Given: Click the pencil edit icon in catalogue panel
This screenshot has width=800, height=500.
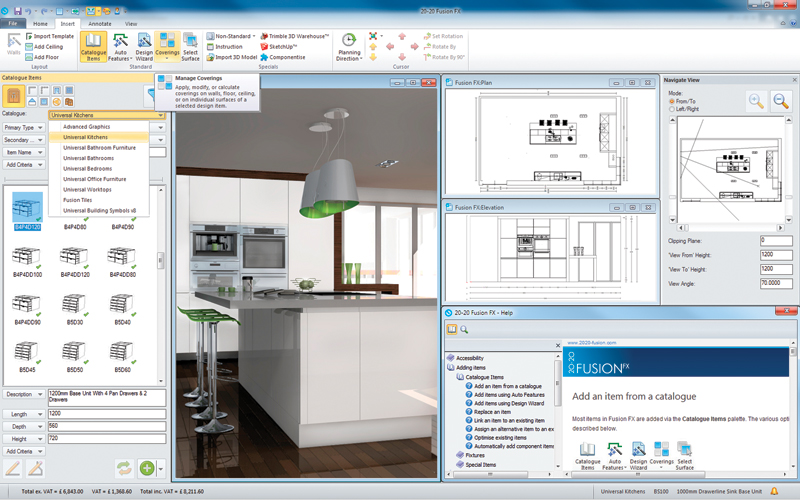Looking at the screenshot, I should coord(13,468).
